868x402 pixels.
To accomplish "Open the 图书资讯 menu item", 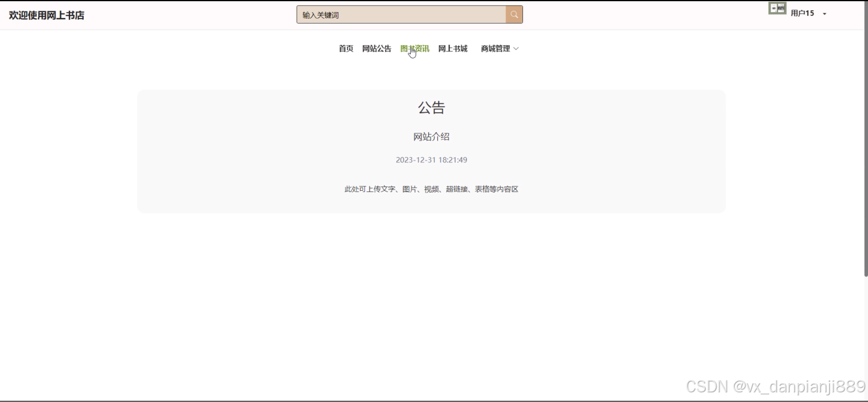I will click(415, 49).
